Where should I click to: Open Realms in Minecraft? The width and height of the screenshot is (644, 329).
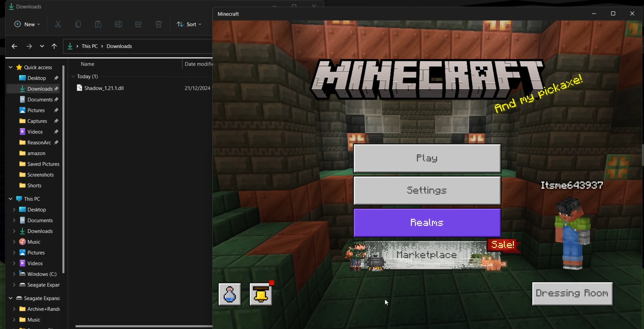pyautogui.click(x=427, y=223)
